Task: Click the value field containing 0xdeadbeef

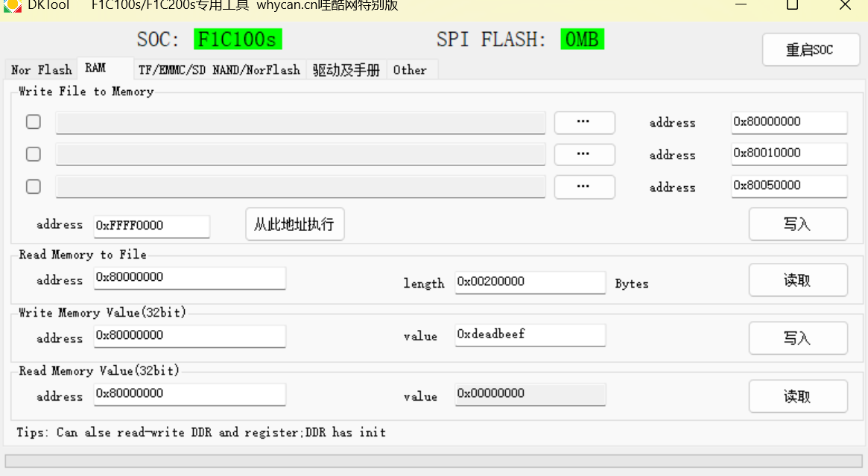Action: (x=530, y=334)
